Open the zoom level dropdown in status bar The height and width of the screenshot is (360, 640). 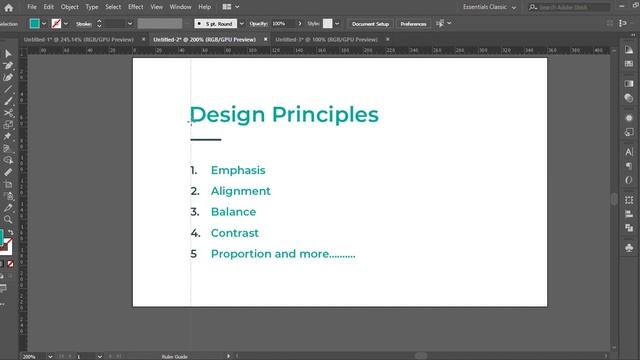pos(50,356)
